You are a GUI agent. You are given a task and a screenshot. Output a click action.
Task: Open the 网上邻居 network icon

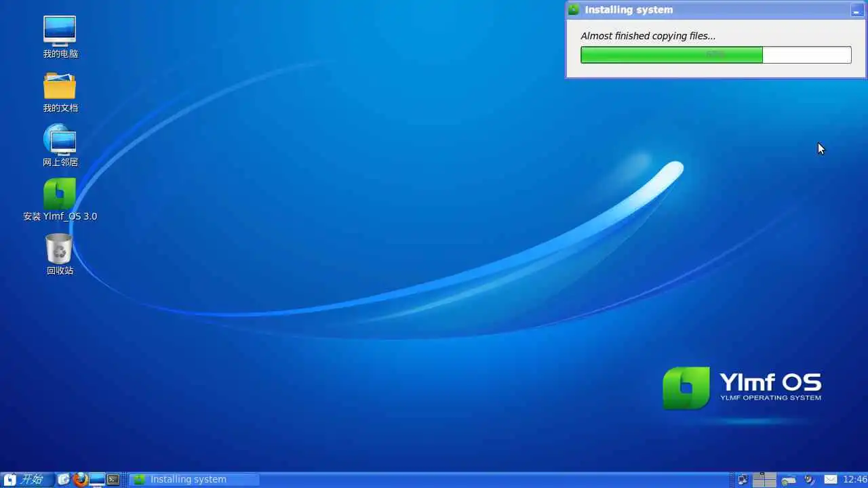[60, 146]
